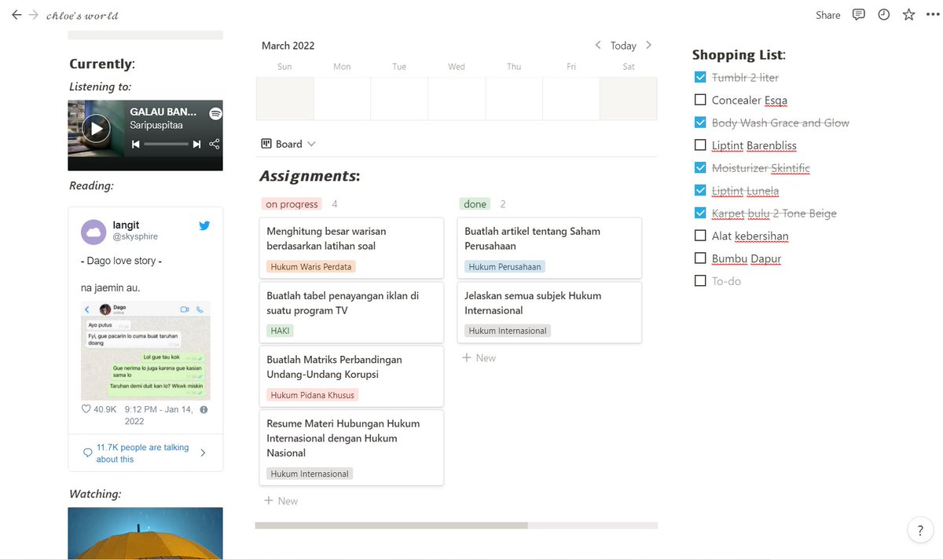Click the Hukum Pidana Khusus tag
This screenshot has width=943, height=560.
pyautogui.click(x=313, y=395)
